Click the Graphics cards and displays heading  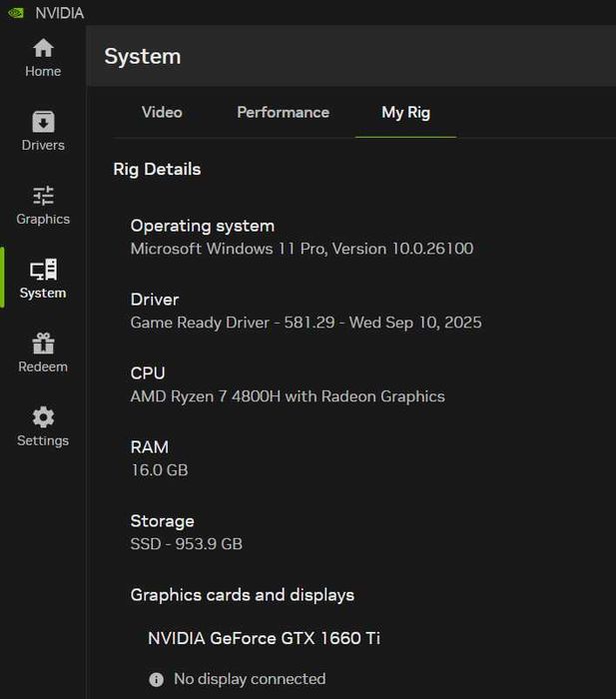tap(243, 595)
